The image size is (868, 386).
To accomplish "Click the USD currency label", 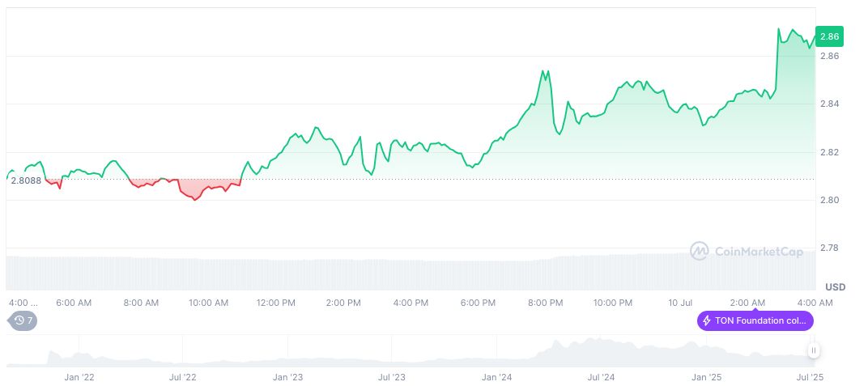I will coord(835,287).
